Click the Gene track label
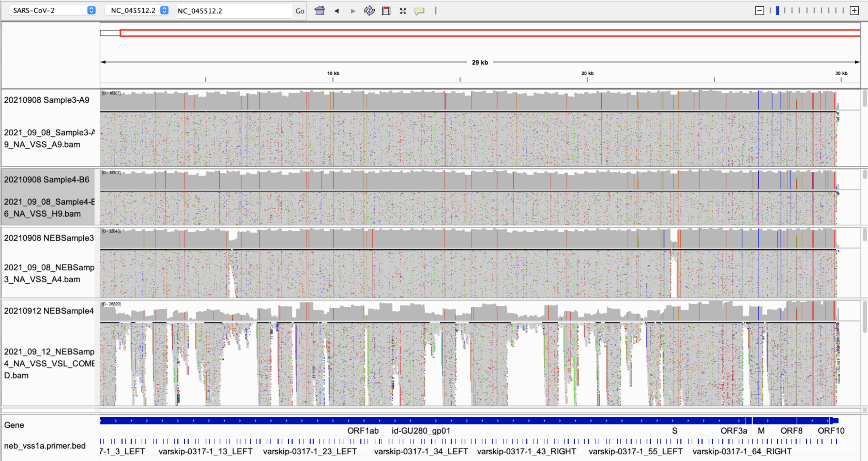The image size is (868, 461). pos(14,425)
